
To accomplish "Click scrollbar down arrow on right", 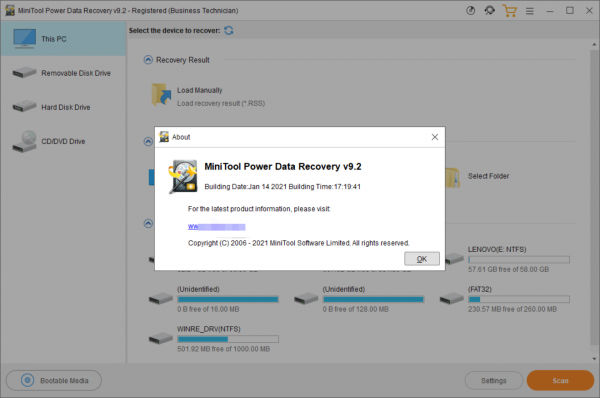I will (x=594, y=359).
